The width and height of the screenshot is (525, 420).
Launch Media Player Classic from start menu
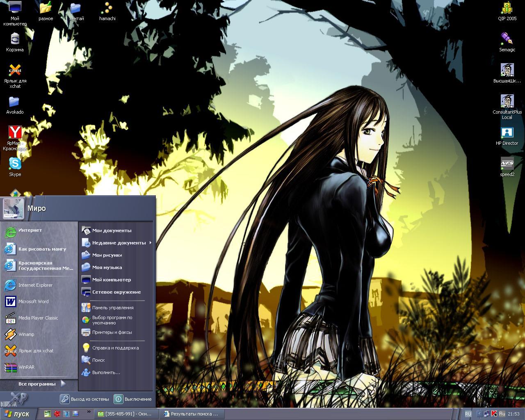(x=39, y=318)
